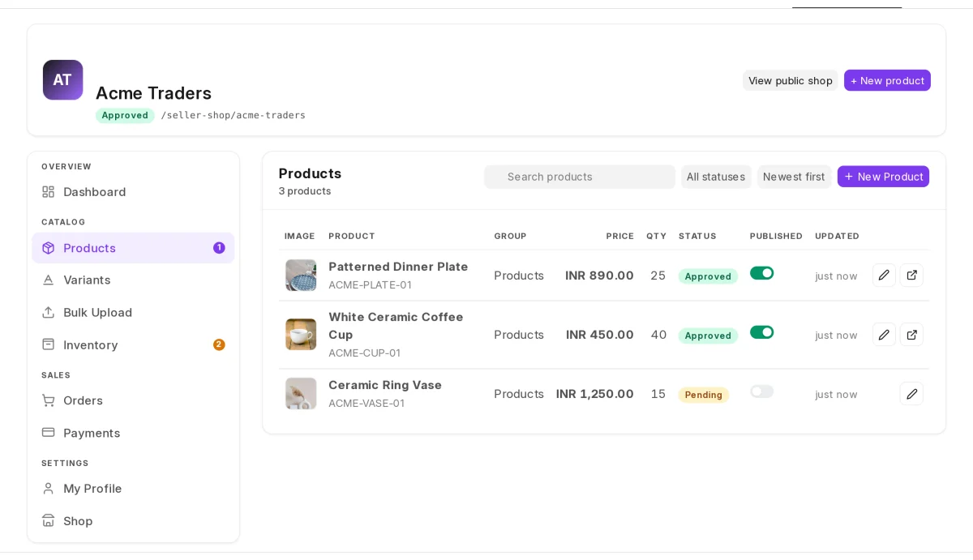Viewport: 973px width, 560px height.
Task: Click + New product in the header
Action: coord(887,80)
